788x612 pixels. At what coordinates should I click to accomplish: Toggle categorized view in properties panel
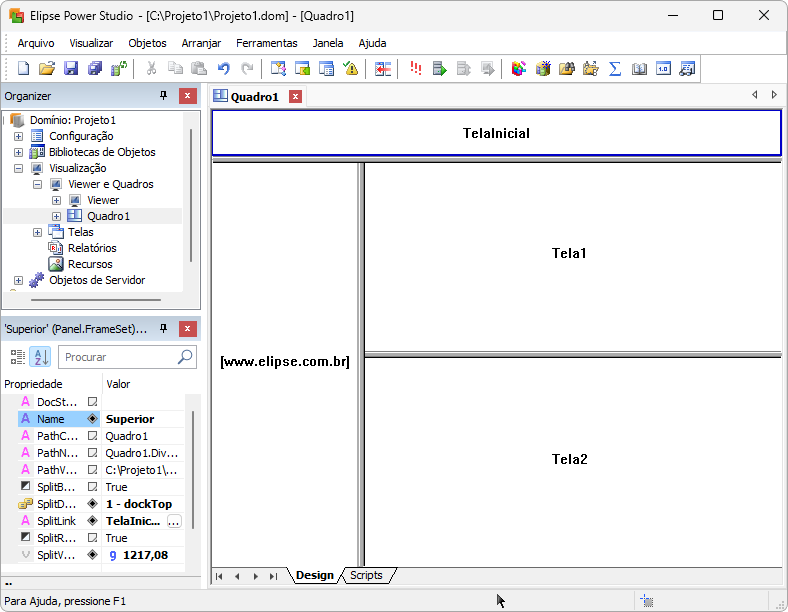(x=18, y=357)
